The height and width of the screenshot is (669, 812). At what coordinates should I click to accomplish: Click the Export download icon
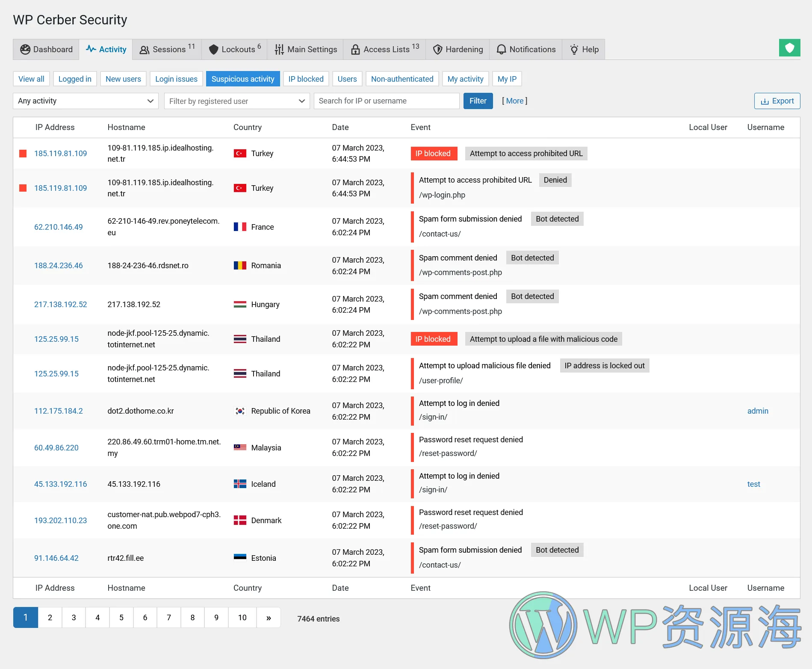coord(765,101)
